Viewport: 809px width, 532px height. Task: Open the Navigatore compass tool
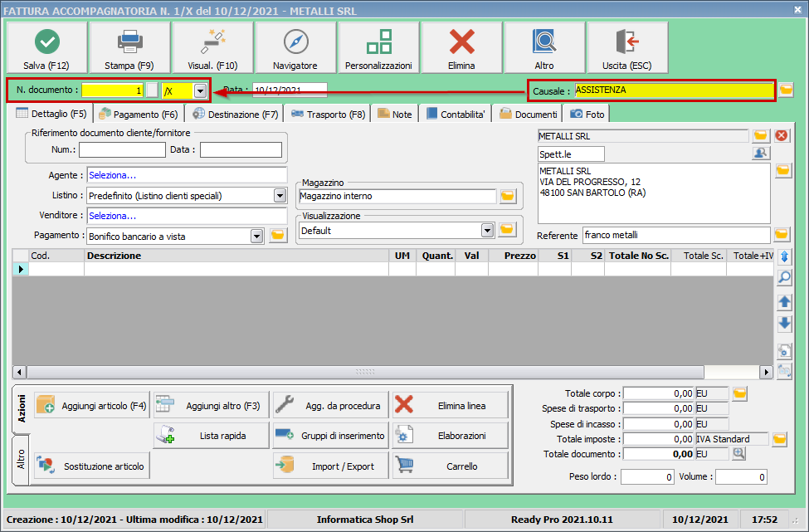click(295, 47)
